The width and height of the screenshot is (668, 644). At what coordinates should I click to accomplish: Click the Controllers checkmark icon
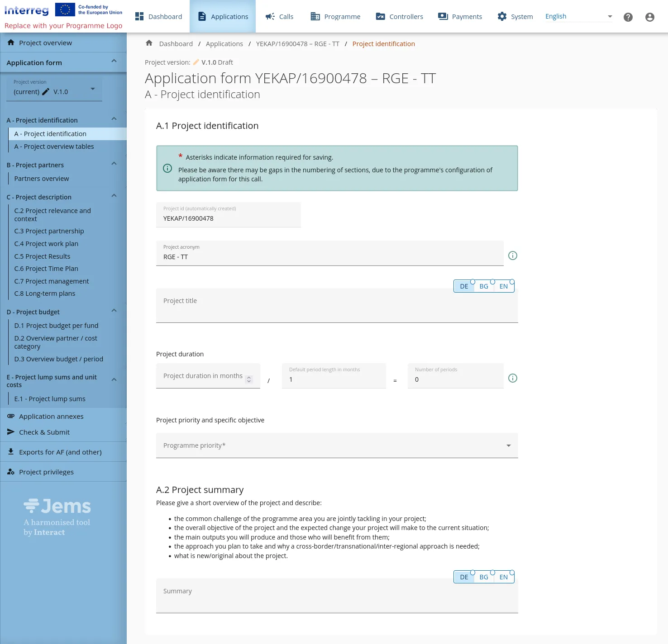coord(380,16)
